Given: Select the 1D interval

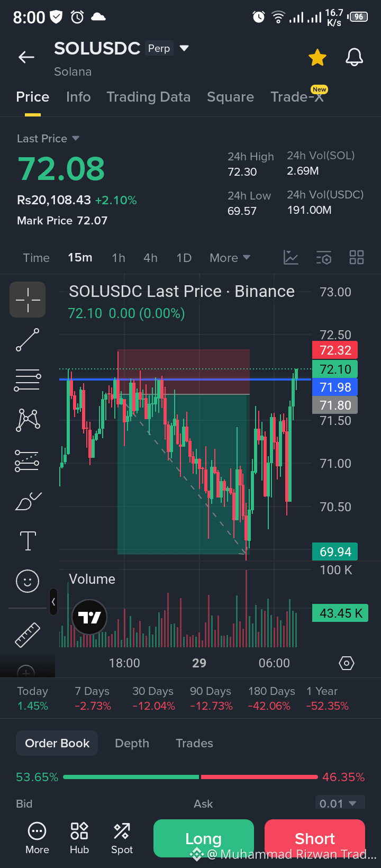Looking at the screenshot, I should (x=184, y=258).
